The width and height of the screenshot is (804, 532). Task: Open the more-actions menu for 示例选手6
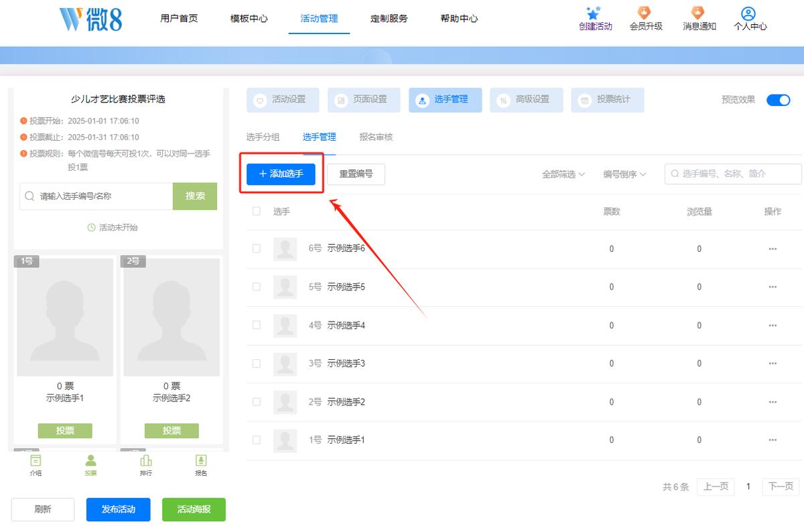point(773,249)
